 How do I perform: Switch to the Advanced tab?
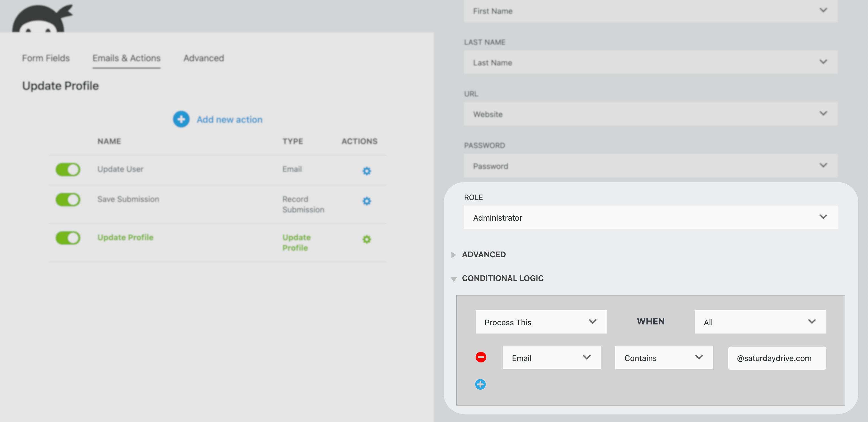point(203,58)
